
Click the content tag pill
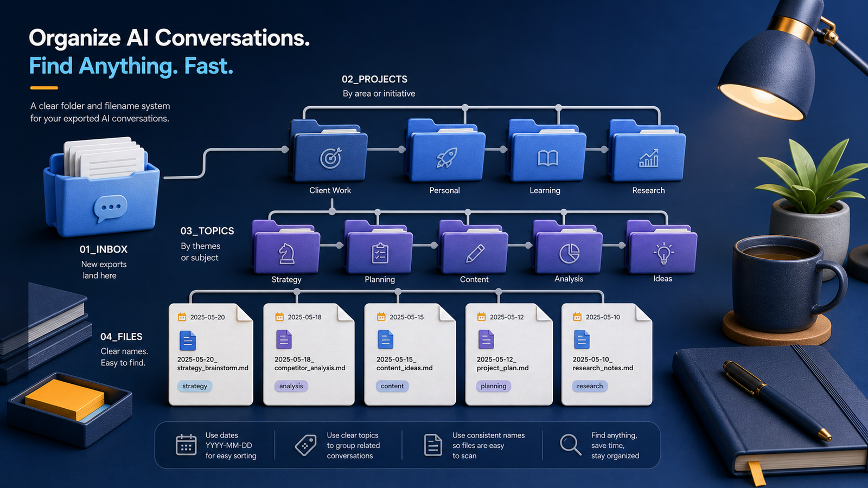pos(392,386)
